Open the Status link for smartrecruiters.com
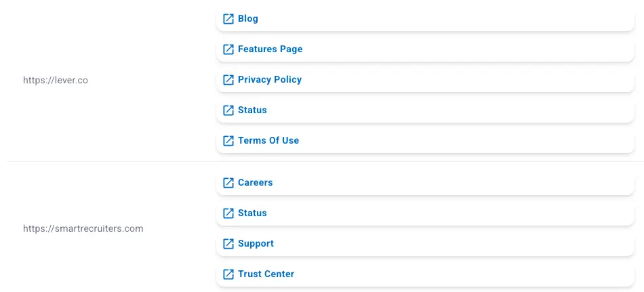The width and height of the screenshot is (644, 292). [x=252, y=213]
